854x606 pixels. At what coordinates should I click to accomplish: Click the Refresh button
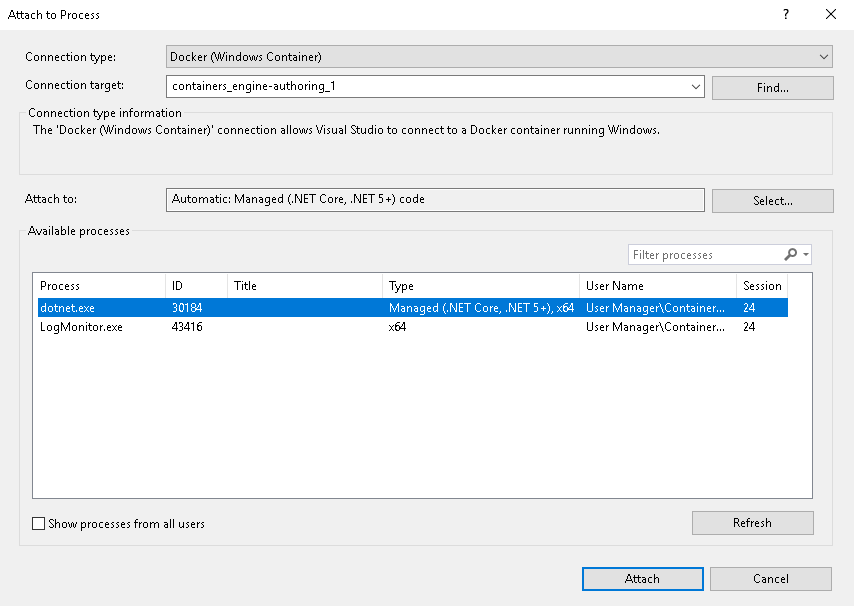pyautogui.click(x=753, y=523)
